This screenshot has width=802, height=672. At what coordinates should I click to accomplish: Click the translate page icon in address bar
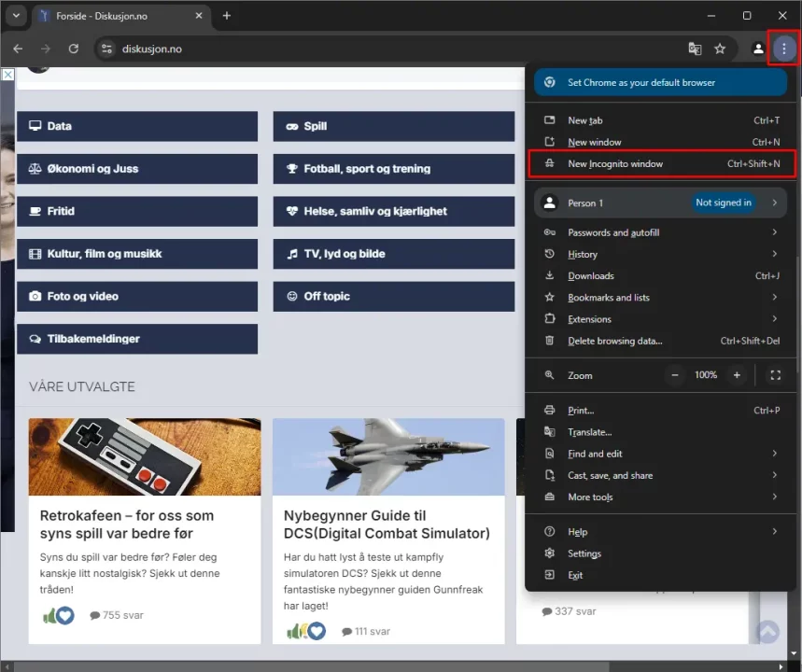pyautogui.click(x=695, y=49)
